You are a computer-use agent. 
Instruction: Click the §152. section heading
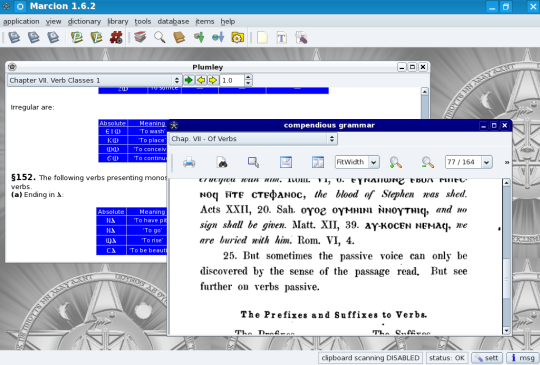pyautogui.click(x=23, y=177)
